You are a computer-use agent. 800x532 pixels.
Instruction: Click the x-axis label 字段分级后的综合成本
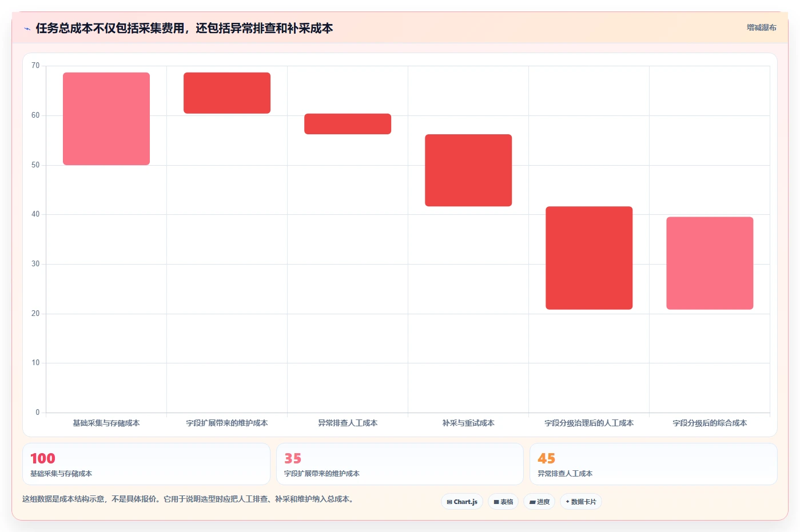click(x=710, y=423)
